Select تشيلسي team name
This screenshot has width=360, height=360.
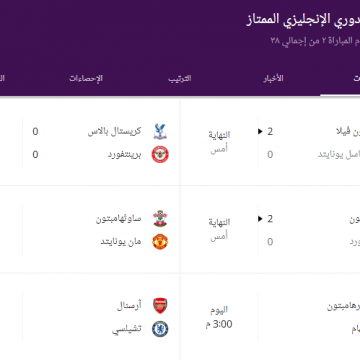pos(127,329)
